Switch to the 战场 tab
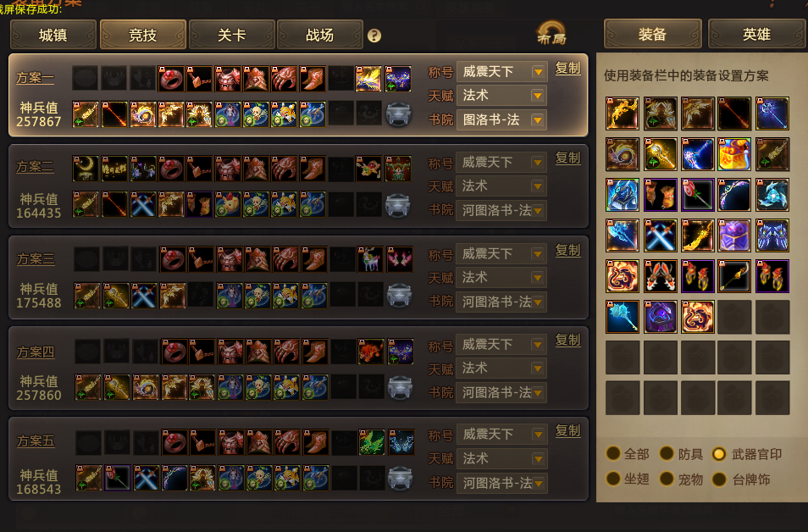808x532 pixels. click(320, 35)
